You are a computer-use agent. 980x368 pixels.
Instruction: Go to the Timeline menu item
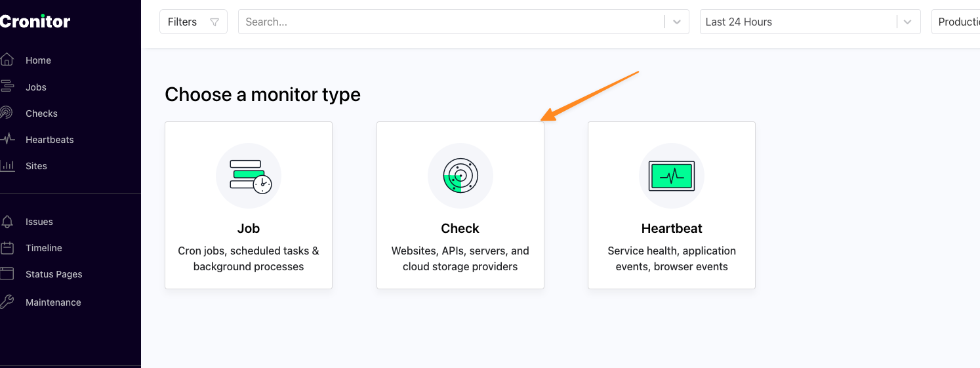(x=44, y=248)
